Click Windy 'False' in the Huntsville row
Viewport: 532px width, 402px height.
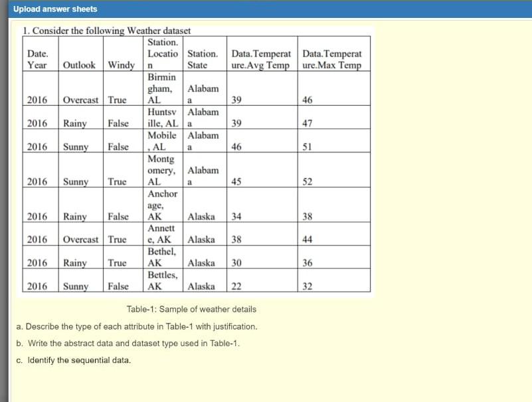pos(118,123)
